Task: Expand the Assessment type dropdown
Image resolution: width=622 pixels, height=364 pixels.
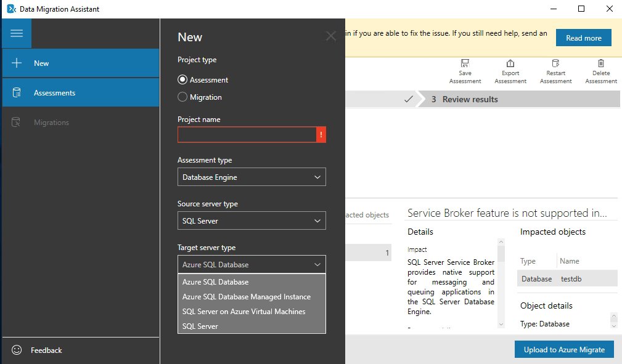Action: pos(252,177)
